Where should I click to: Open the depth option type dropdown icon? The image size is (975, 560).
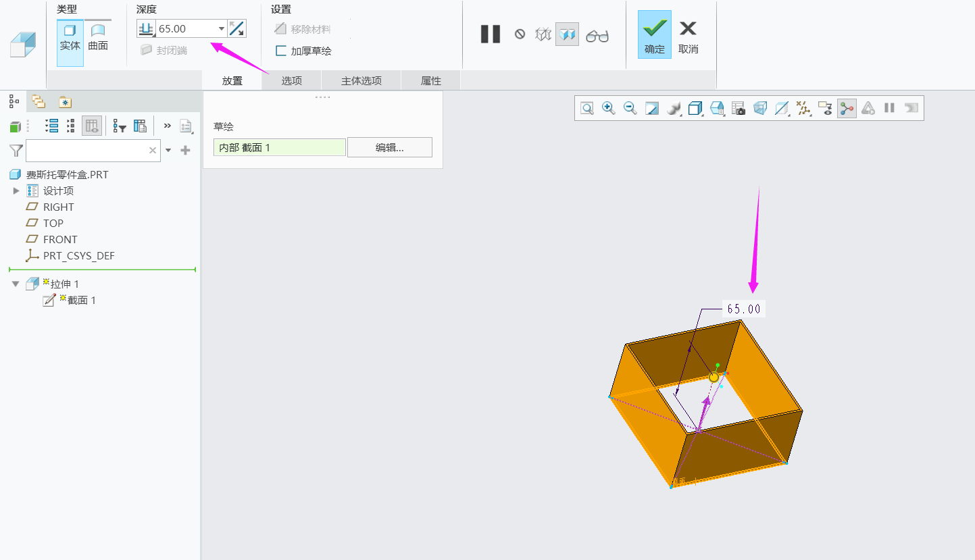(x=146, y=28)
